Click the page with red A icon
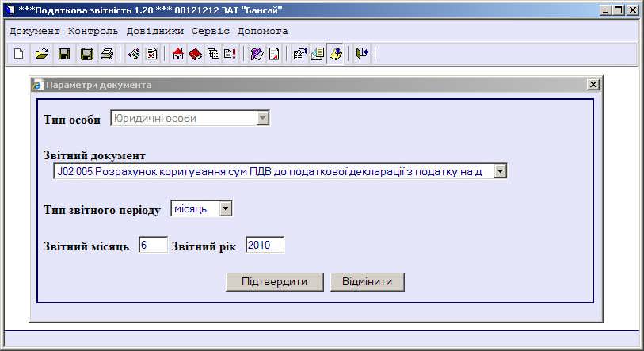This screenshot has height=351, width=644. pyautogui.click(x=274, y=54)
